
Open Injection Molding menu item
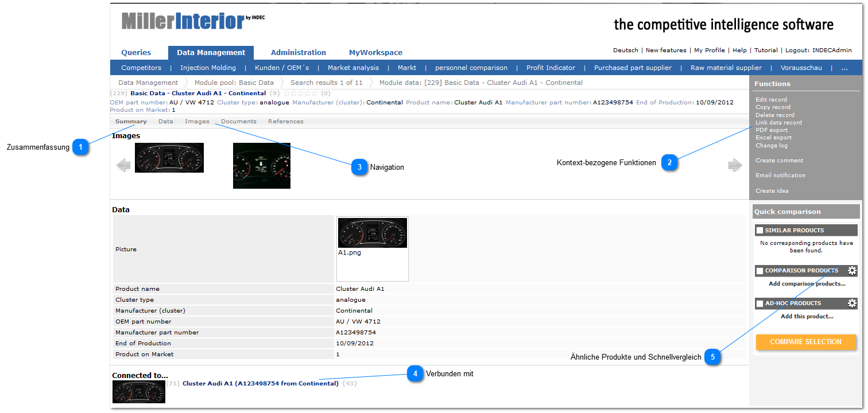(208, 68)
